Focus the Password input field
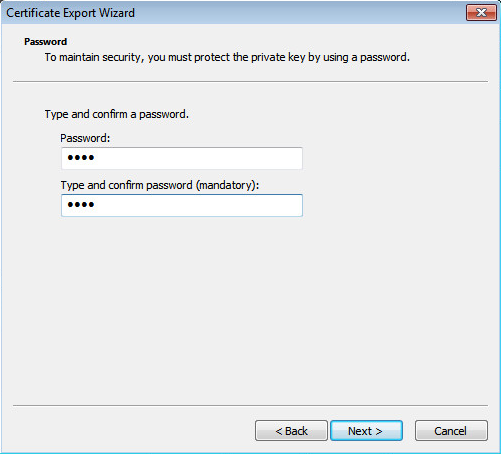501x454 pixels. [x=182, y=158]
